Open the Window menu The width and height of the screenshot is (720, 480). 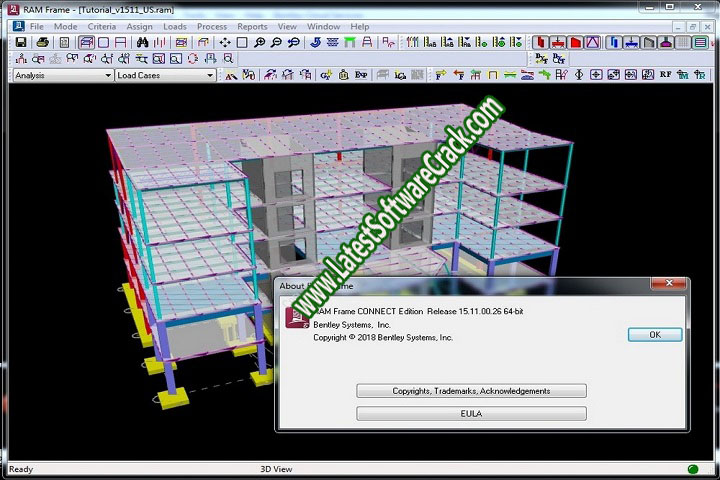pos(323,27)
